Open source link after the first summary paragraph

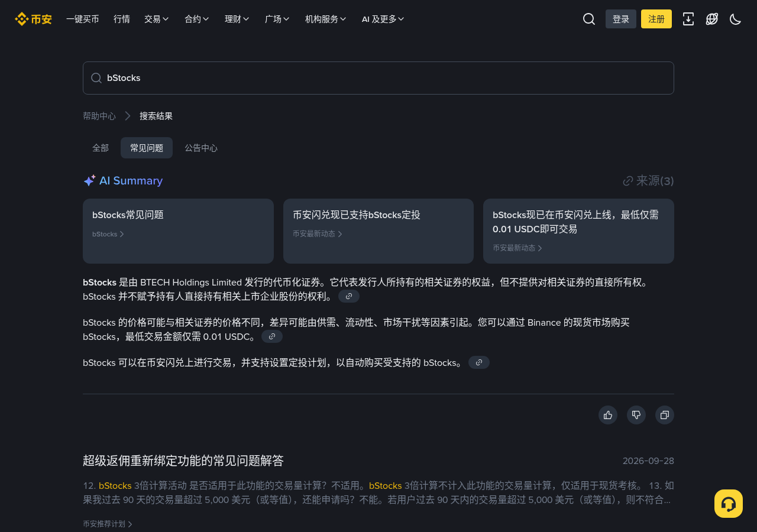[349, 296]
